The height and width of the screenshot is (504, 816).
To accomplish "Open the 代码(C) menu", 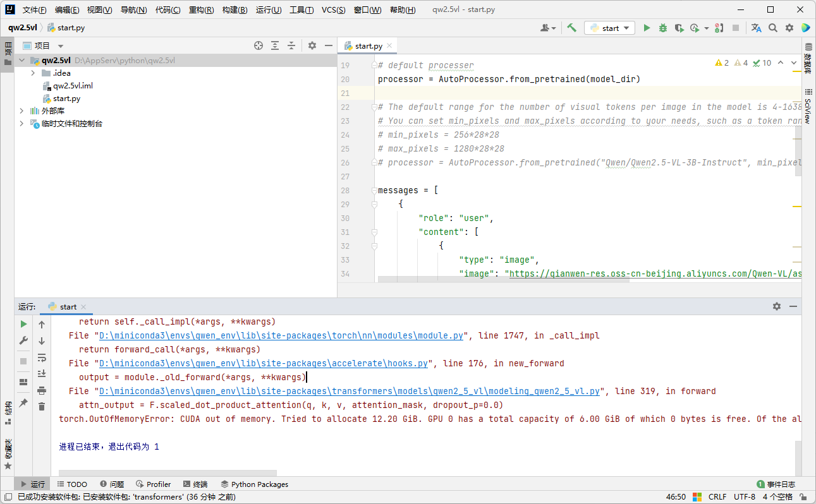I will [167, 9].
